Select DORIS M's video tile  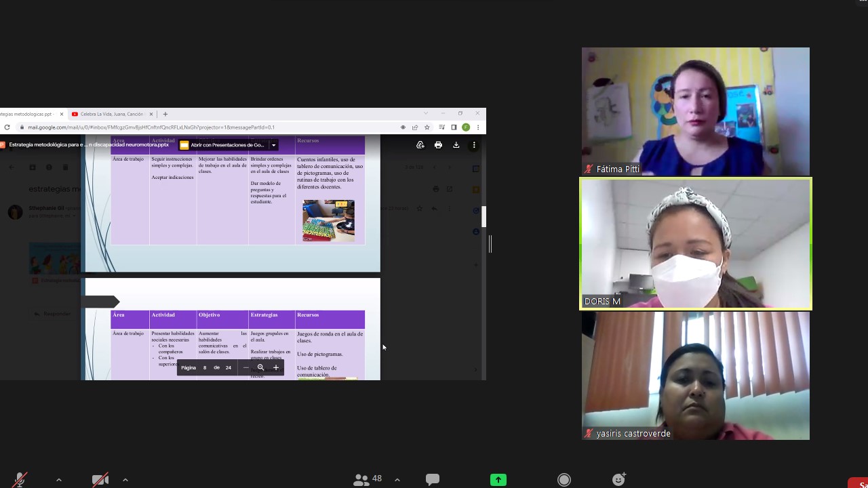(695, 243)
